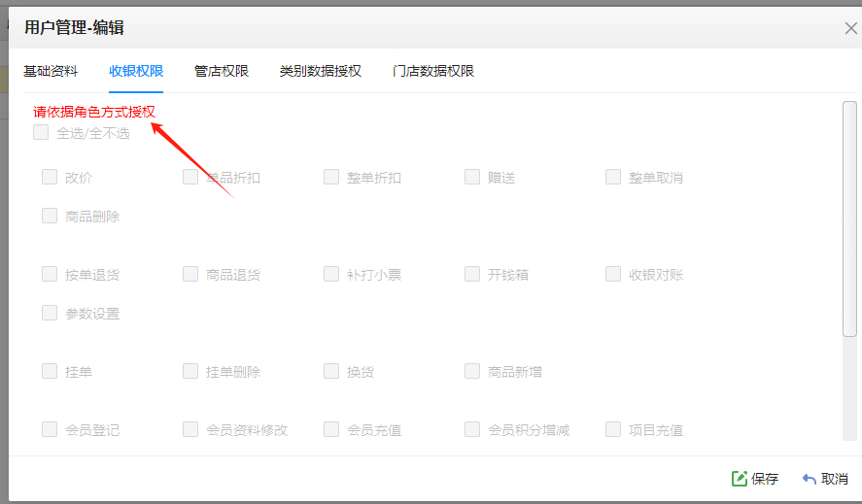Check the 会员充值 checkbox
Image resolution: width=862 pixels, height=504 pixels.
pyautogui.click(x=331, y=429)
